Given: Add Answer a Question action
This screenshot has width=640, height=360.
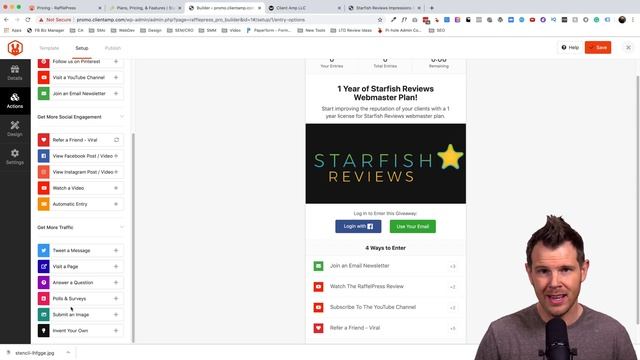Looking at the screenshot, I should (116, 282).
